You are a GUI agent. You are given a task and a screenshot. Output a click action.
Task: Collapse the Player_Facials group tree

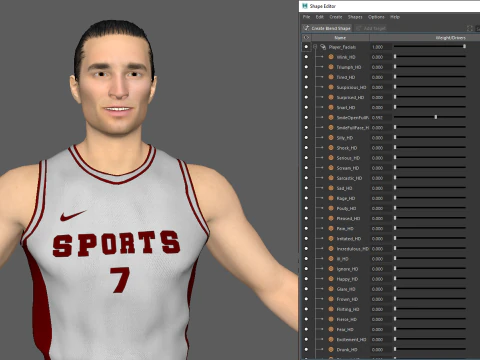(315, 47)
